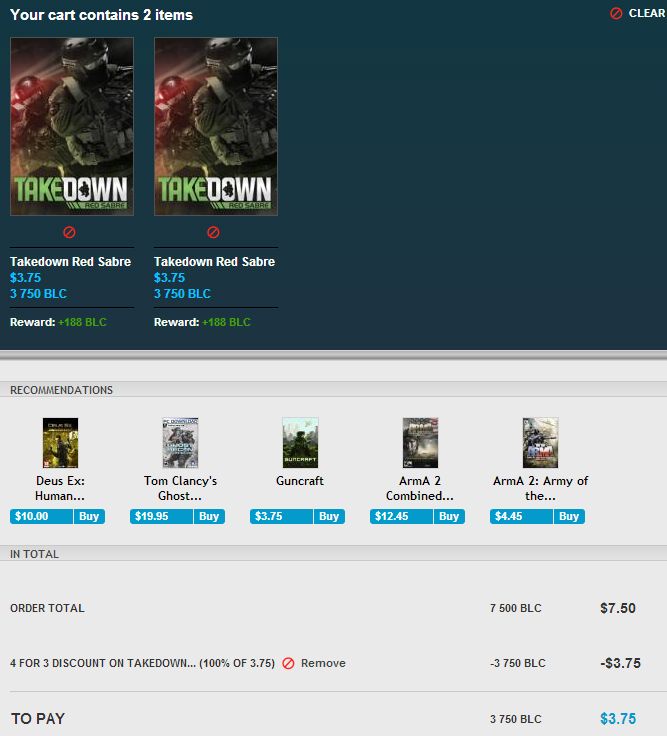Image resolution: width=667 pixels, height=736 pixels.
Task: Buy Guncraft for $3.75
Action: [330, 516]
